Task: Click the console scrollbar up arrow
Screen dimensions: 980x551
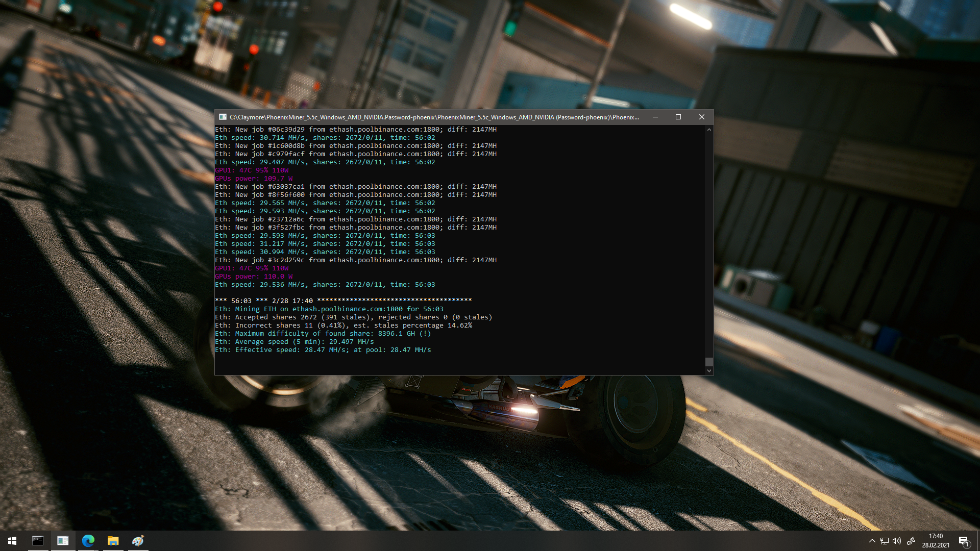Action: point(709,130)
